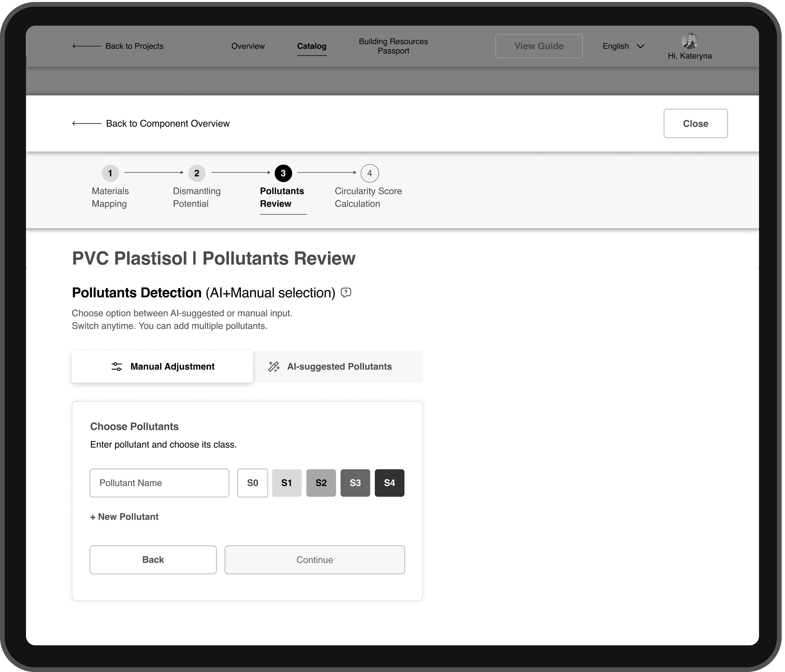This screenshot has height=672, width=785.
Task: Open the English language dropdown
Action: [x=623, y=46]
